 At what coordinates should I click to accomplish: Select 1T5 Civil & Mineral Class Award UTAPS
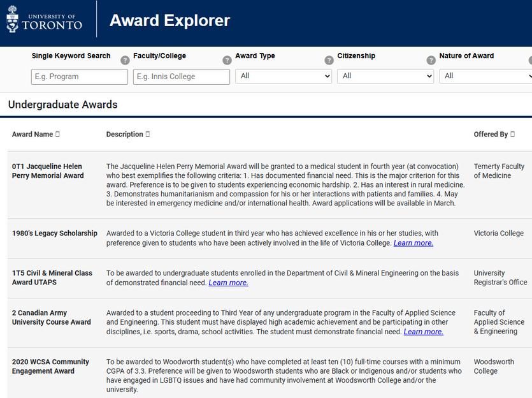tap(52, 277)
